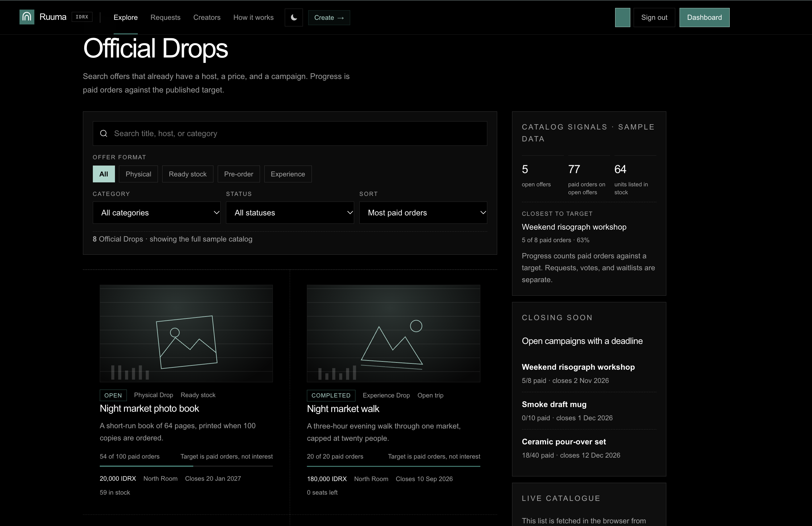The width and height of the screenshot is (812, 526).
Task: Click the 20 of 20 progress bar
Action: point(393,466)
